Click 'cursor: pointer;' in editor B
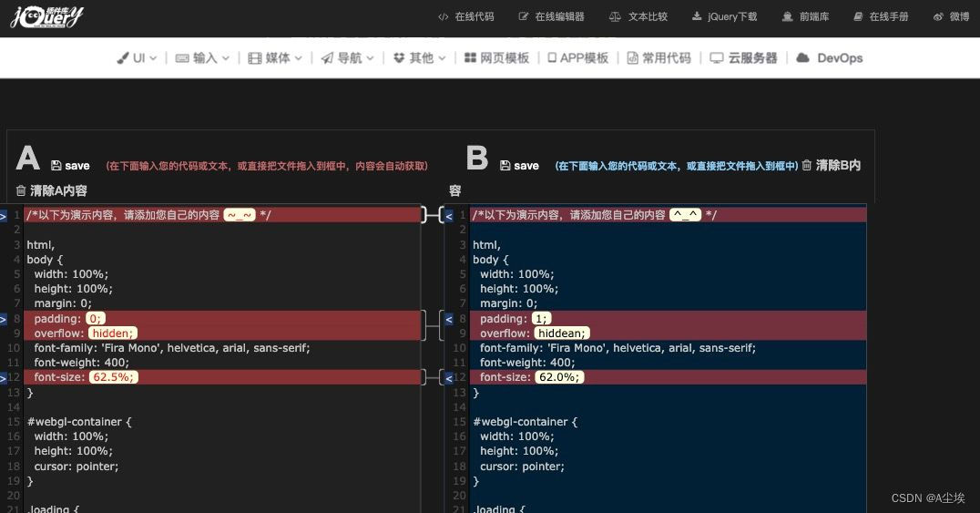The image size is (980, 513). coord(522,467)
